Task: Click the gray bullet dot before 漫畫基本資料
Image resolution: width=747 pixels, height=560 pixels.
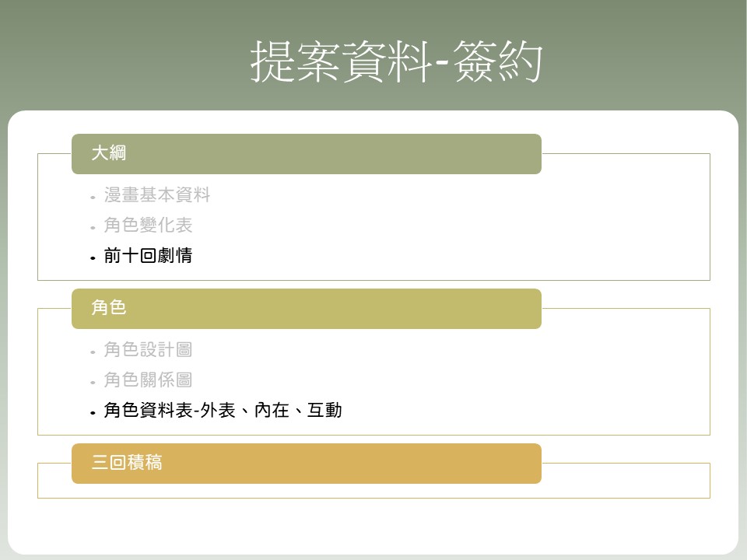Action: pos(93,197)
